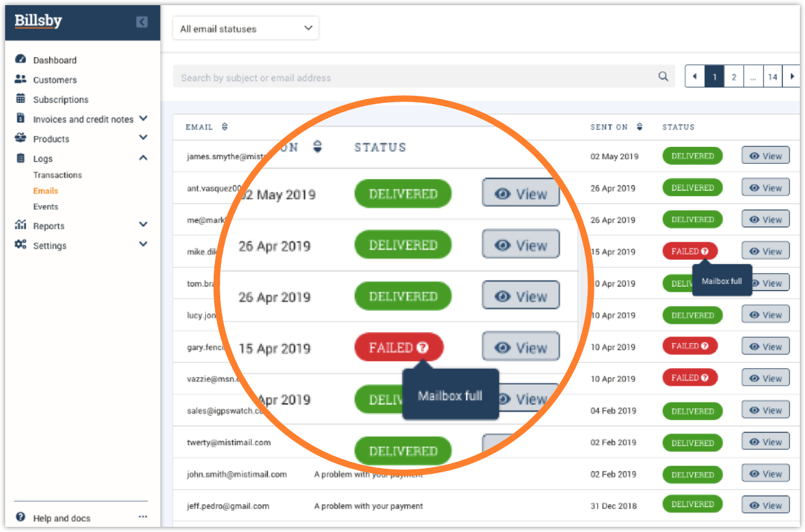The image size is (805, 532).
Task: Sort by the Sent On column arrows
Action: coord(640,127)
